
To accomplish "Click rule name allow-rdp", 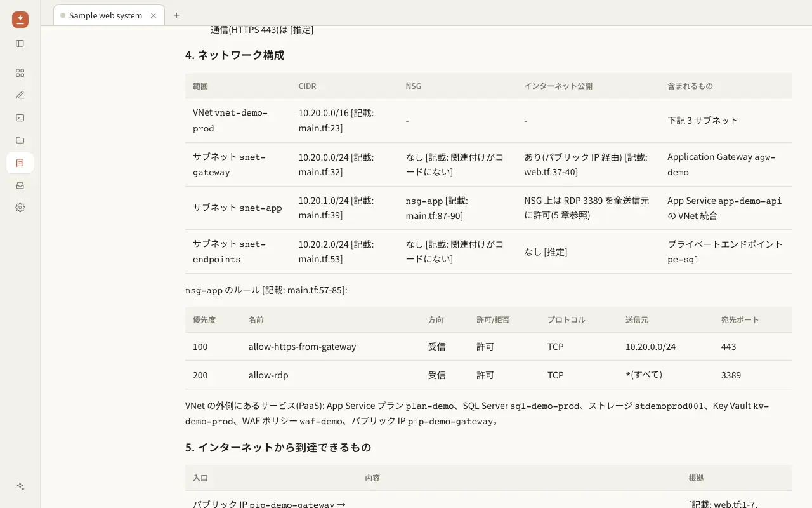I will [268, 375].
